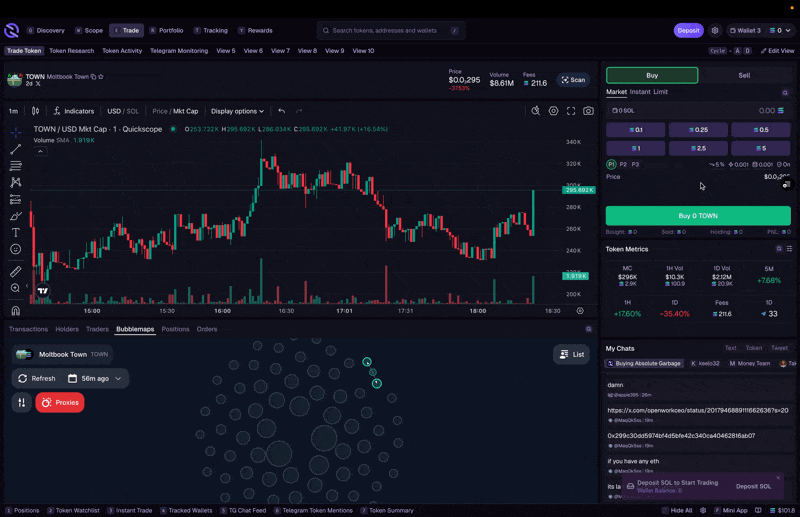Click the Deposit button

tap(688, 30)
